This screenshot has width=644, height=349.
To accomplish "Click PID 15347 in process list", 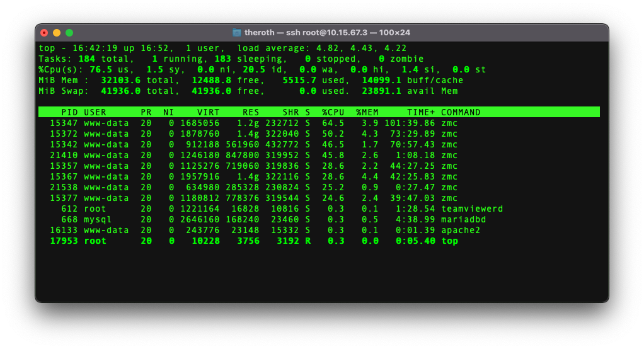I will point(64,123).
